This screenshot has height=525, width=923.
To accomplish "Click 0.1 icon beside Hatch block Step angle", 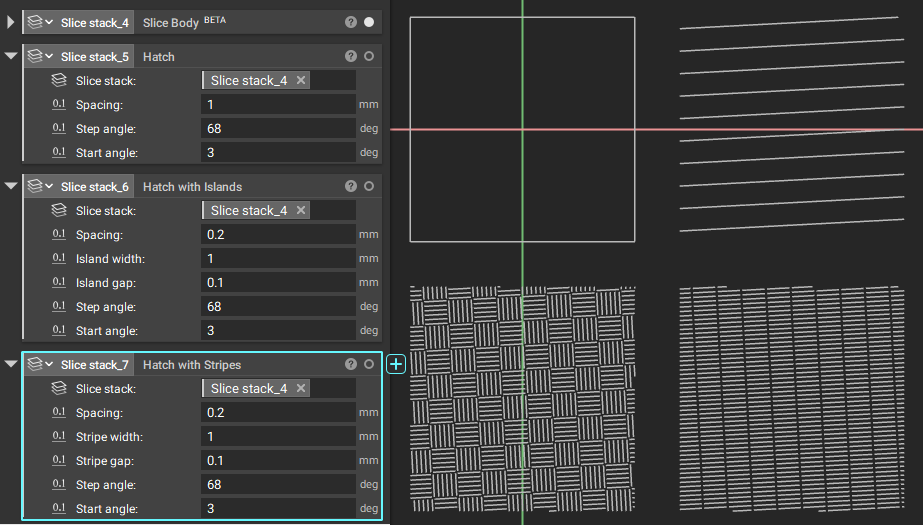I will pos(59,128).
